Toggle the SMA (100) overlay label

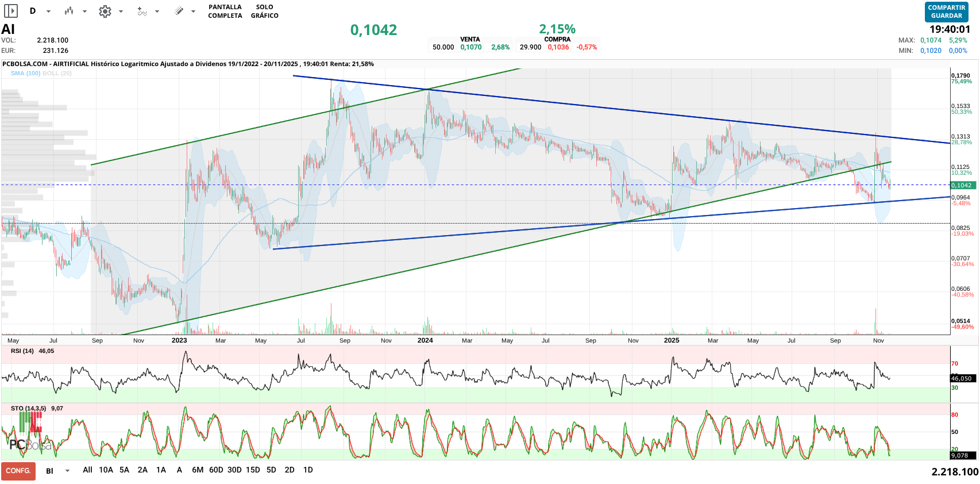pos(25,74)
